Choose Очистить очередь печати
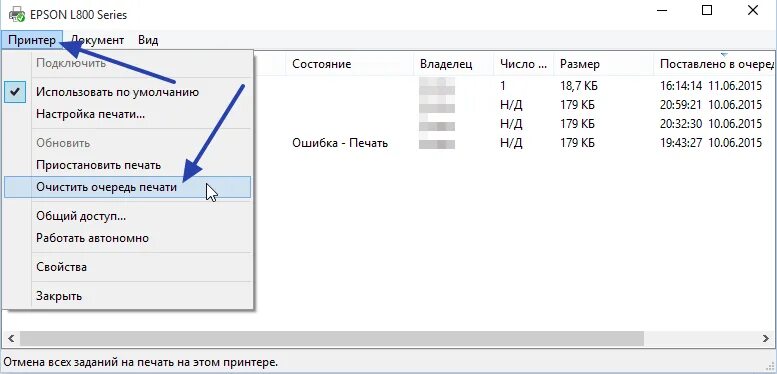The height and width of the screenshot is (374, 777). pos(128,187)
